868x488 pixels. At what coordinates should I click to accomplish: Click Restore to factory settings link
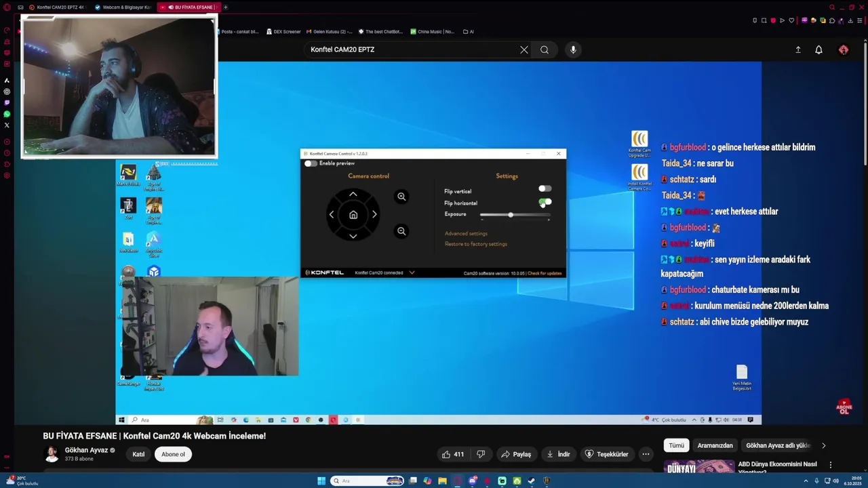coord(476,244)
